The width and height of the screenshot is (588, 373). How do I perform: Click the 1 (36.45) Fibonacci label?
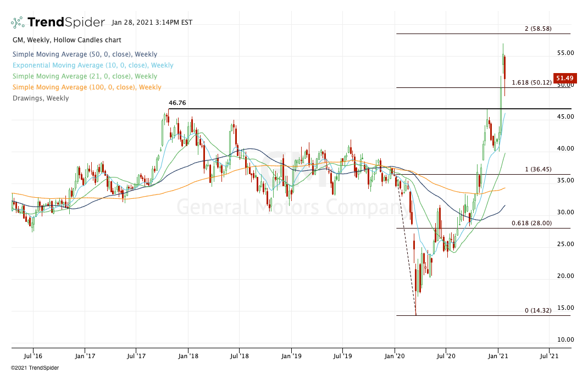click(x=538, y=169)
